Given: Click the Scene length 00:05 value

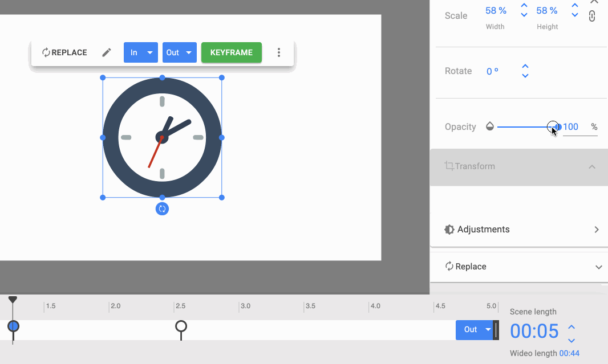Looking at the screenshot, I should tap(534, 331).
